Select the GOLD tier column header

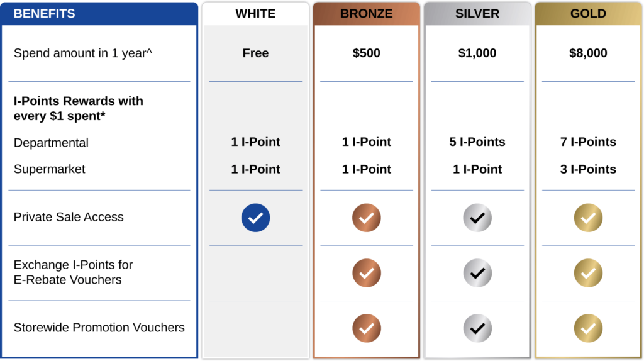(588, 14)
